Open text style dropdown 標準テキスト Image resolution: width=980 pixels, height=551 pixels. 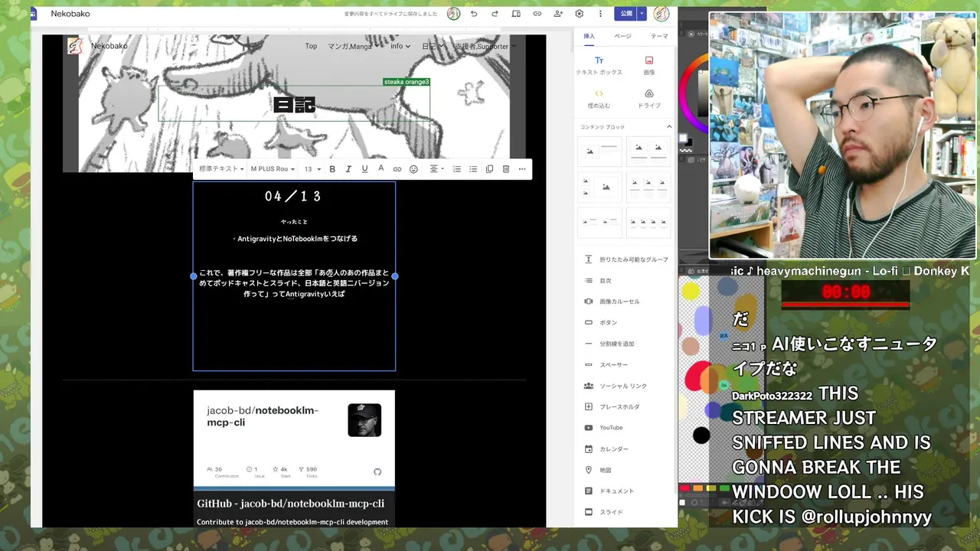click(x=221, y=169)
